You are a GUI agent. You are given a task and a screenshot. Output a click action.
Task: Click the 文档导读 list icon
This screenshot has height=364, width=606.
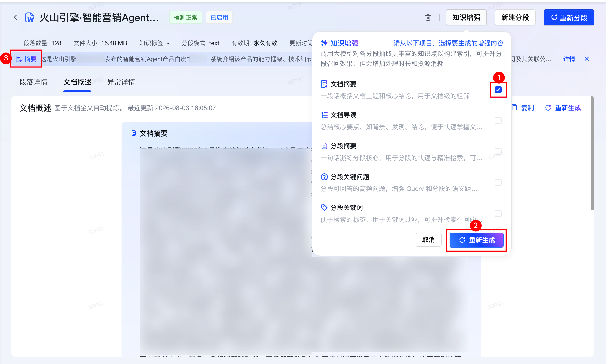pyautogui.click(x=324, y=115)
